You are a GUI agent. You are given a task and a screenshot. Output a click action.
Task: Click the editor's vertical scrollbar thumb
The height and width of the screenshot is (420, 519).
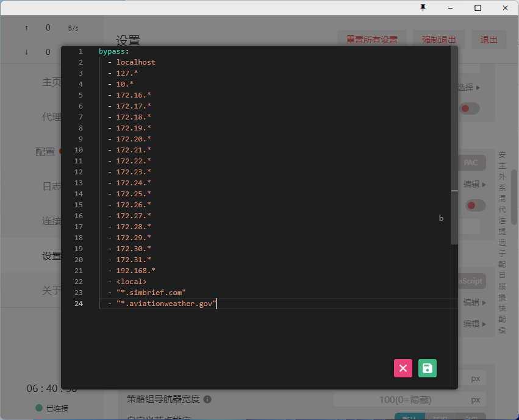[x=454, y=145]
